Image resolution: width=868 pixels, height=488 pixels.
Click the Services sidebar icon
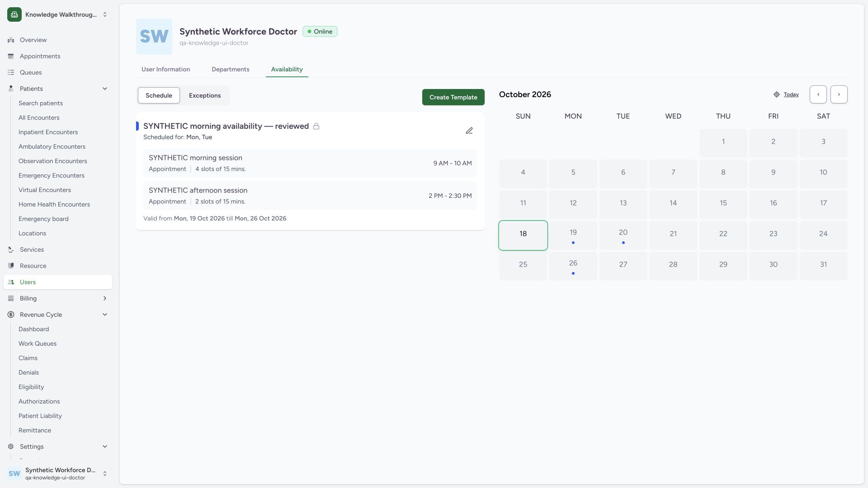(x=11, y=249)
